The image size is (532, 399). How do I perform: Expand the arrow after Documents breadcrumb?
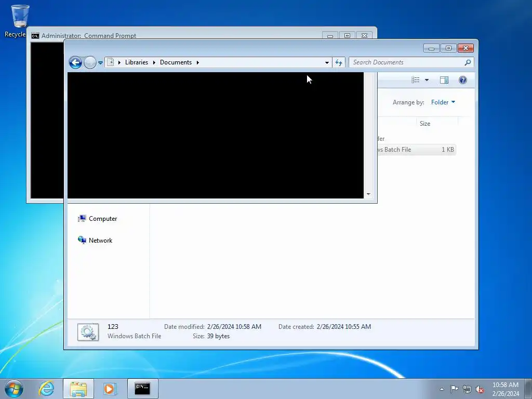point(197,62)
